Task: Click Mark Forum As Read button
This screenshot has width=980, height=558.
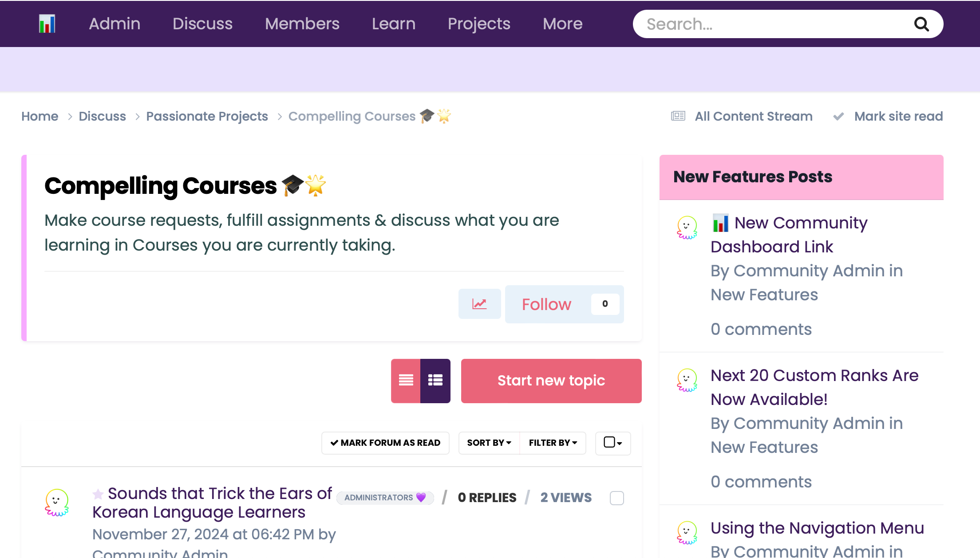Action: 385,443
